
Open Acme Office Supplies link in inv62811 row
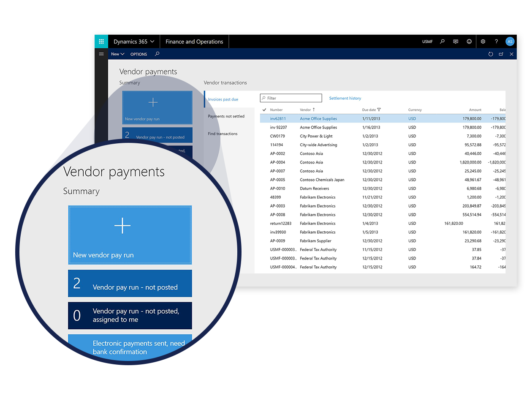click(x=318, y=119)
